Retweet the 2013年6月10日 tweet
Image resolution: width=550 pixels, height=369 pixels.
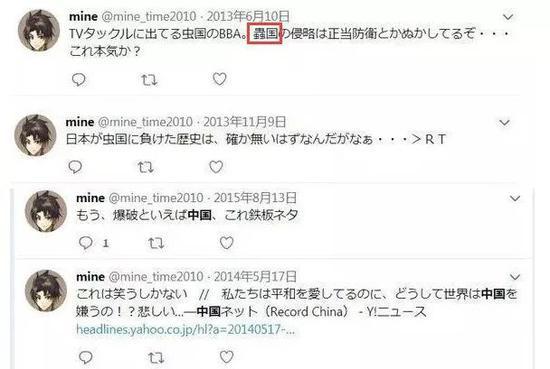point(149,80)
